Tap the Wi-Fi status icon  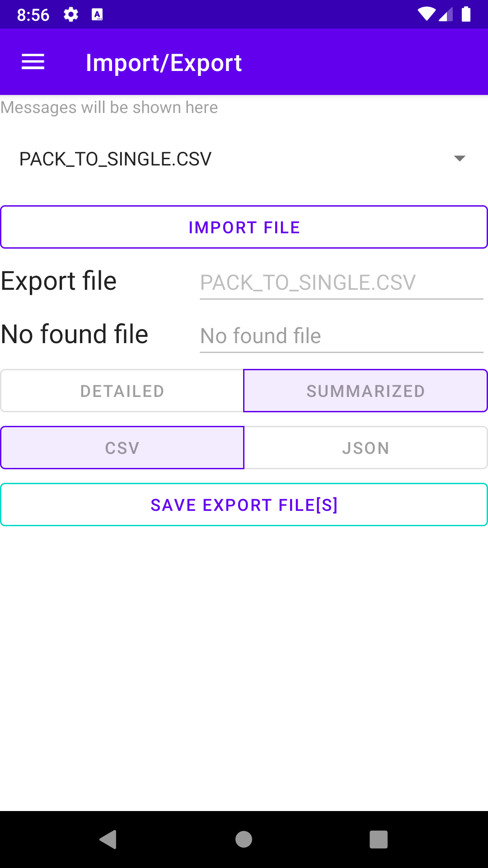[x=426, y=14]
